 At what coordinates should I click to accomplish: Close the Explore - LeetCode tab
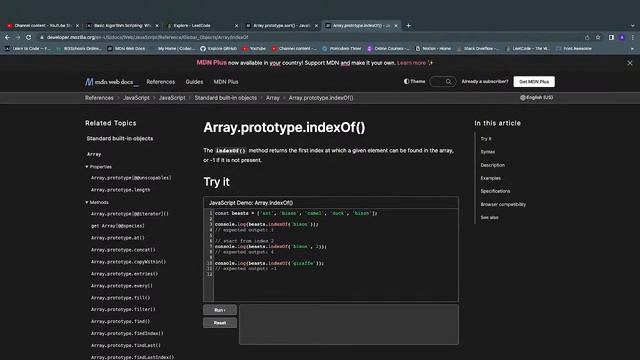click(236, 26)
